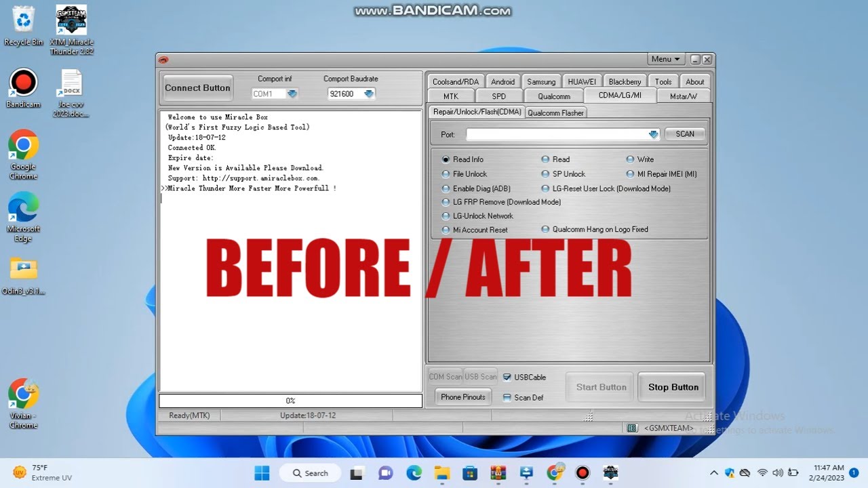Select the MI Repair IMEI (MI) option
868x488 pixels.
[661, 174]
